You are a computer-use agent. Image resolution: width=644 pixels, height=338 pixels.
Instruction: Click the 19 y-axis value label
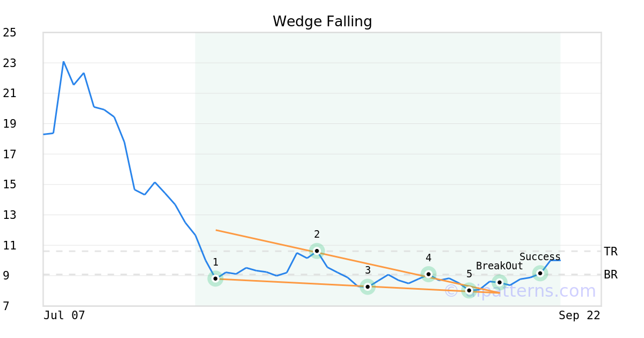tap(10, 124)
